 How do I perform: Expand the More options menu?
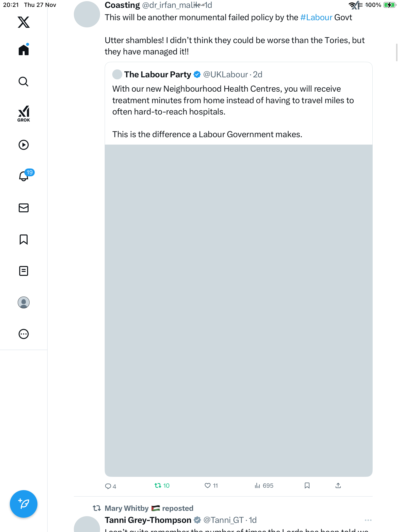tap(24, 334)
